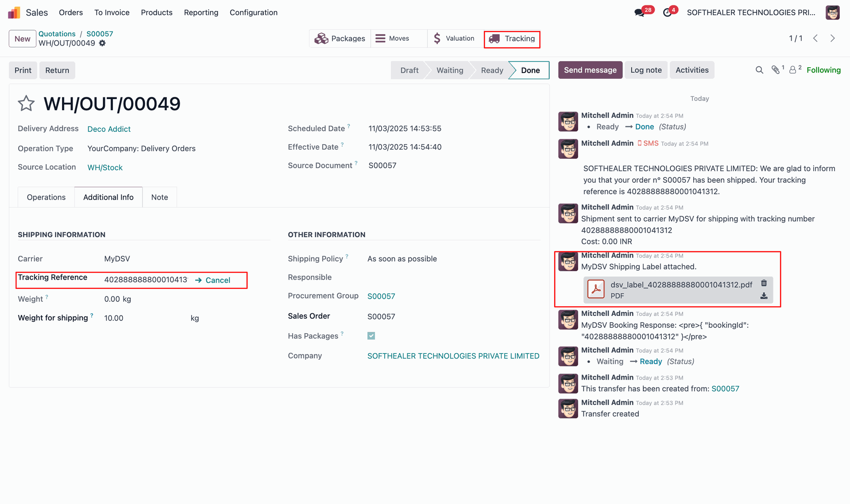Click the search icon in the chatter

[x=759, y=70]
